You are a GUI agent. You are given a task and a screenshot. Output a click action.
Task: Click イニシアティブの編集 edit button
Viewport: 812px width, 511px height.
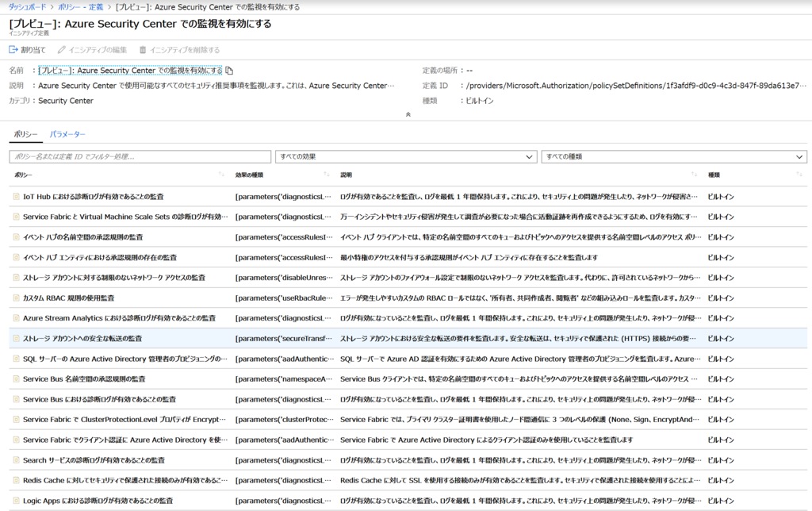point(92,50)
